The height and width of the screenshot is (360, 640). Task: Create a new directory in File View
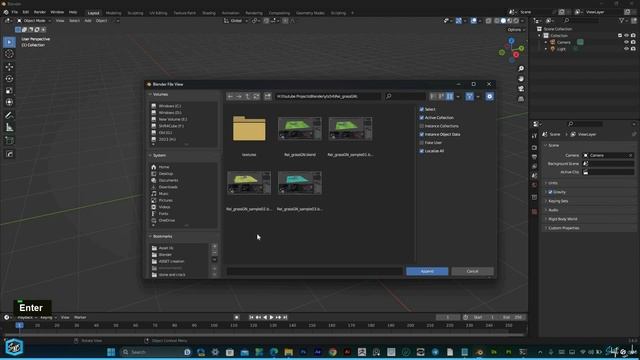point(267,96)
